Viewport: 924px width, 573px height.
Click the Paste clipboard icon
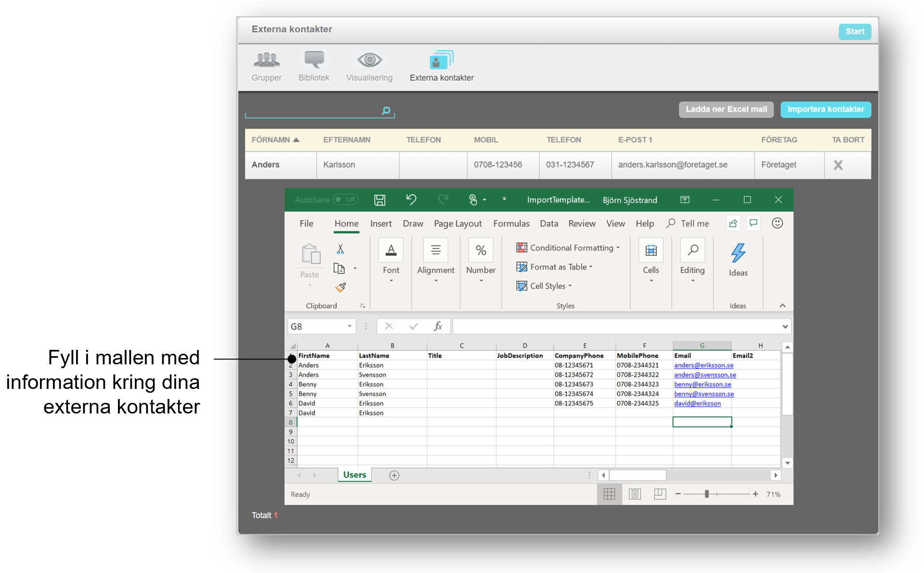(x=311, y=254)
